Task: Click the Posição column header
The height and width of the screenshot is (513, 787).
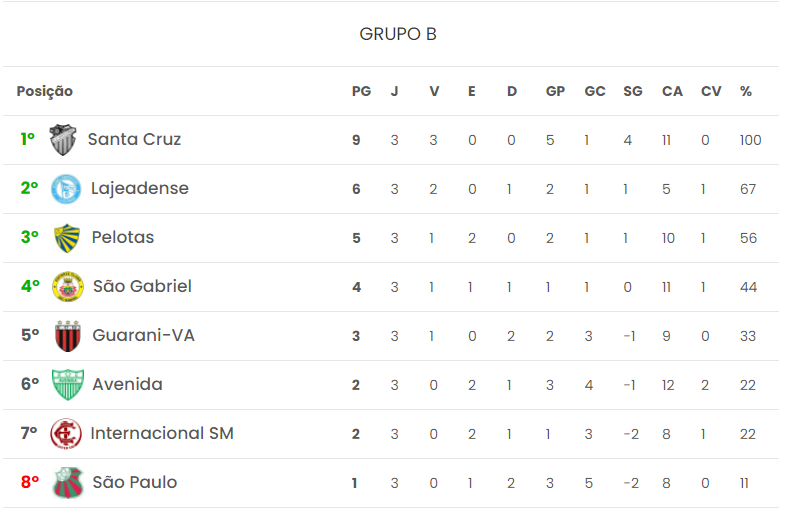Action: click(x=45, y=91)
